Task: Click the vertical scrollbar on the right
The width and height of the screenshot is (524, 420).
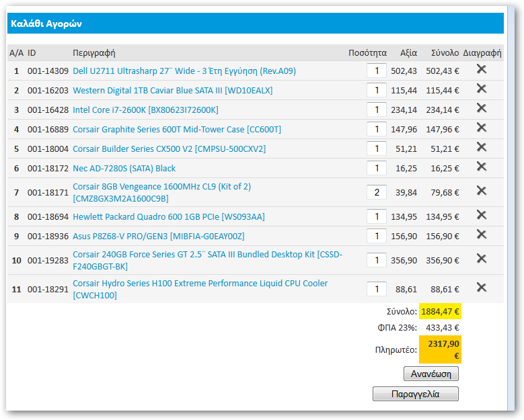Action: (x=511, y=207)
